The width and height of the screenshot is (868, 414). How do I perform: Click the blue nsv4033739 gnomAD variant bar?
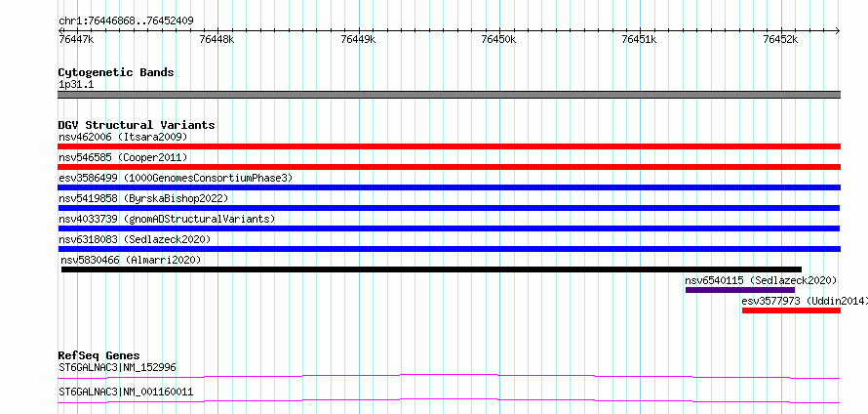449,228
